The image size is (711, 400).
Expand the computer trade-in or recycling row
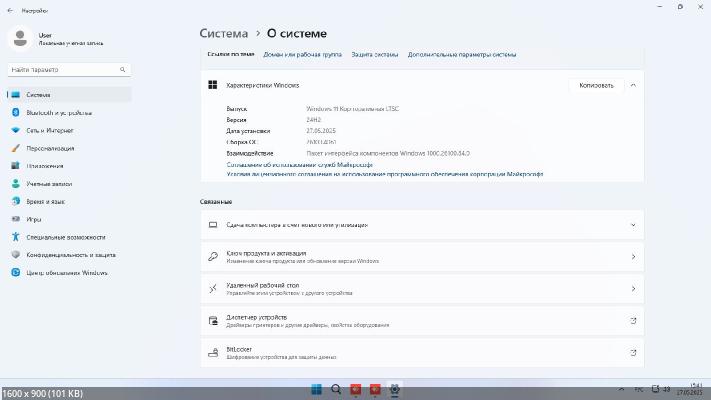click(x=422, y=225)
